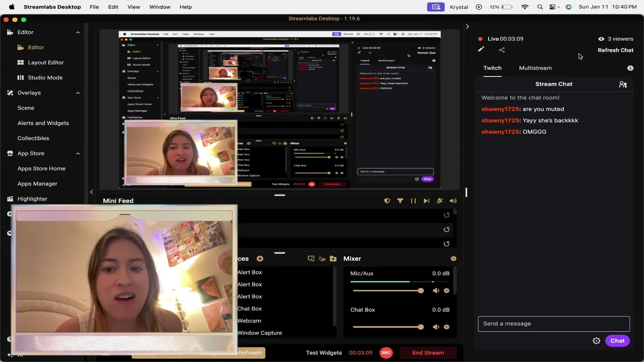Click the purple Chat send button
Screen dimensions: 644x362
[617, 341]
